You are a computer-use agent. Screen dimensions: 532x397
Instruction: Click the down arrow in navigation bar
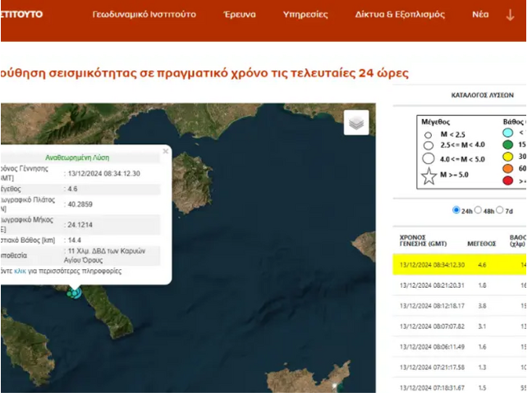click(511, 15)
